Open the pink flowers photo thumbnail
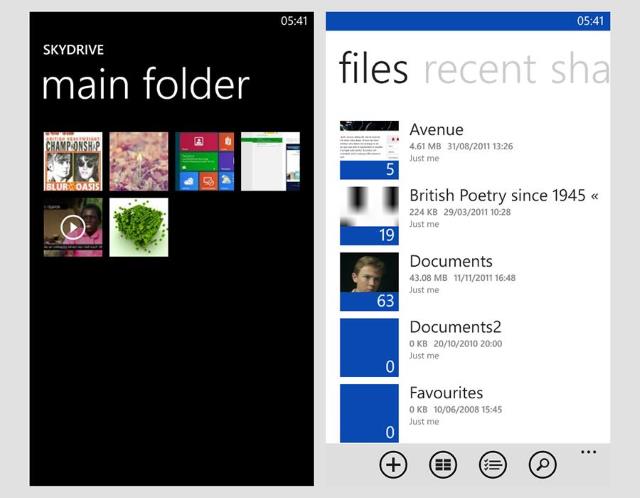The height and width of the screenshot is (498, 640). click(x=139, y=161)
